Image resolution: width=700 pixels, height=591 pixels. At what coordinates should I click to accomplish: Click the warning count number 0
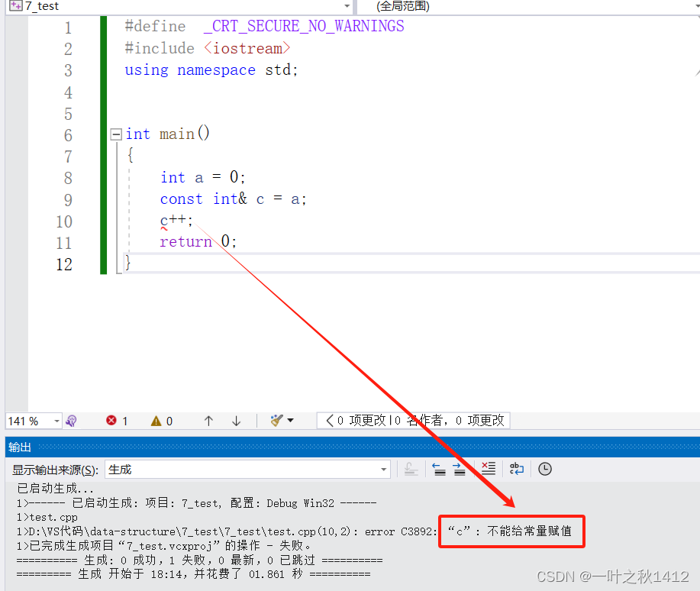(169, 421)
